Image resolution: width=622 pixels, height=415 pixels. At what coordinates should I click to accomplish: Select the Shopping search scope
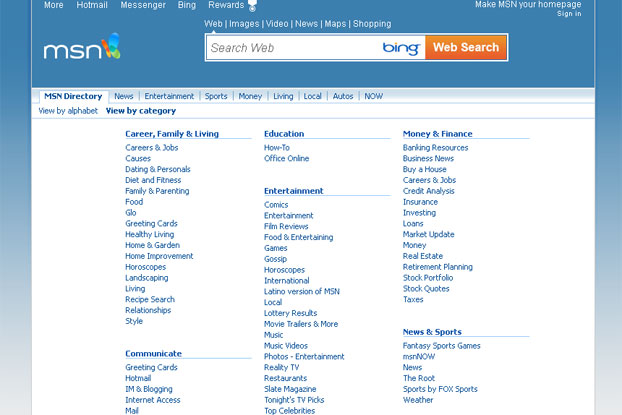click(372, 24)
